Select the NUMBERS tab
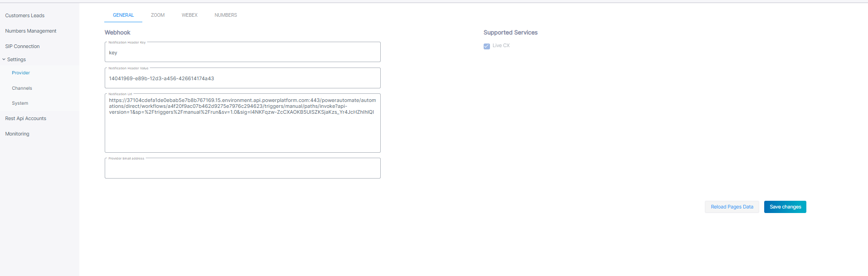The height and width of the screenshot is (276, 868). click(226, 15)
